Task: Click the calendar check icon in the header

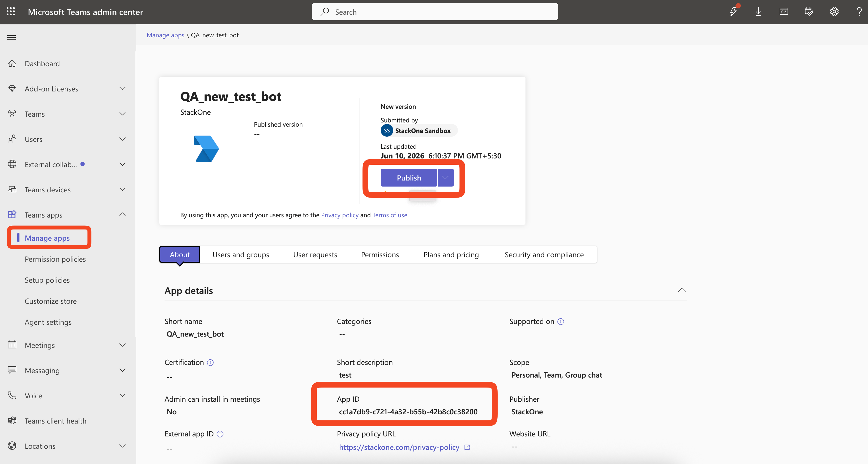Action: point(809,12)
